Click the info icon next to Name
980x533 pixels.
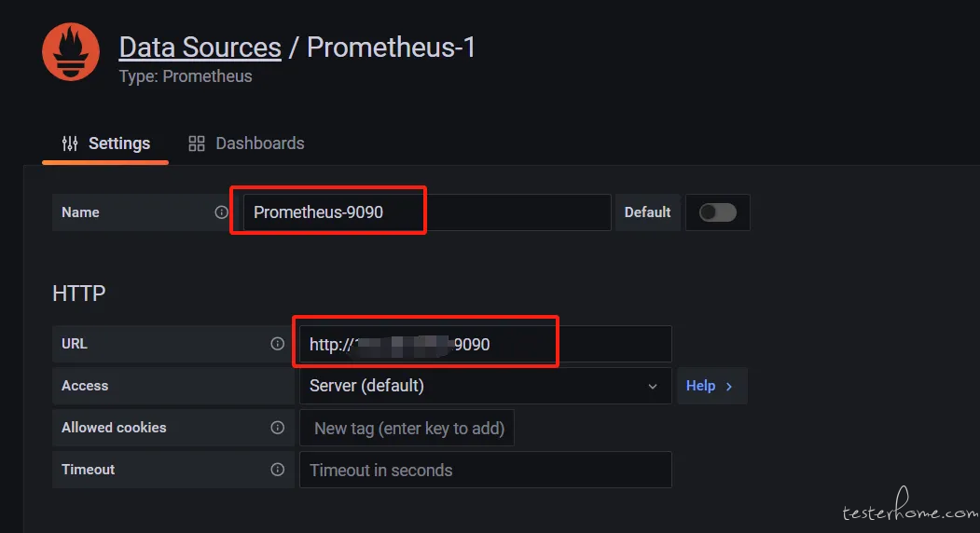point(221,212)
